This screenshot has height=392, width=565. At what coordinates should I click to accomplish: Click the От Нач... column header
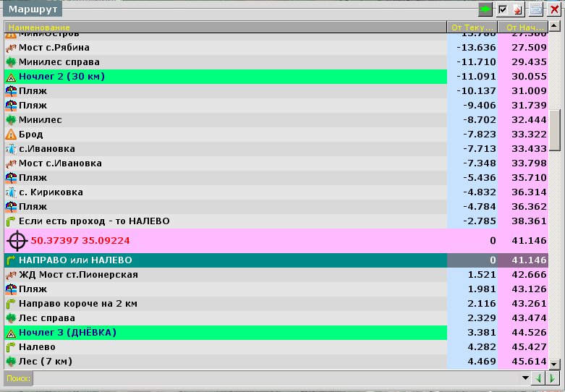tap(523, 27)
